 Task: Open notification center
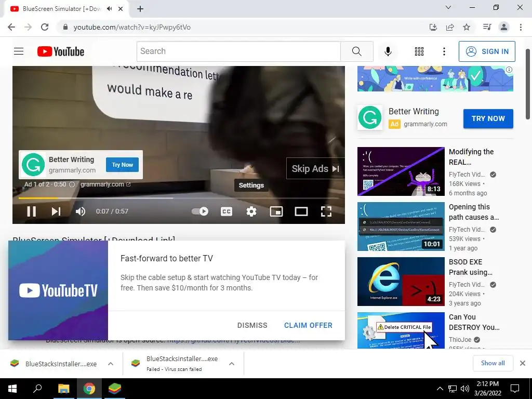[x=515, y=389]
